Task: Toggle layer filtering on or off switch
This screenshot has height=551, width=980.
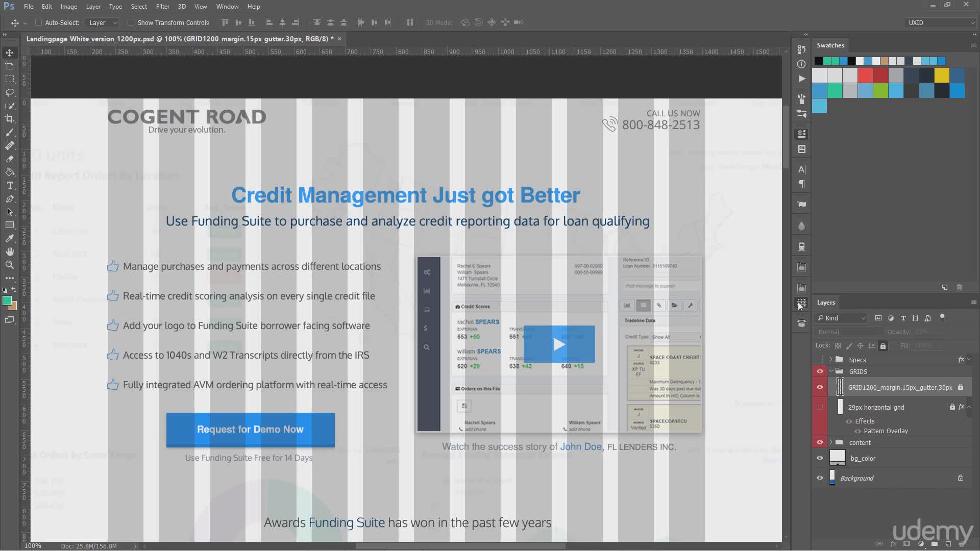Action: coord(942,317)
